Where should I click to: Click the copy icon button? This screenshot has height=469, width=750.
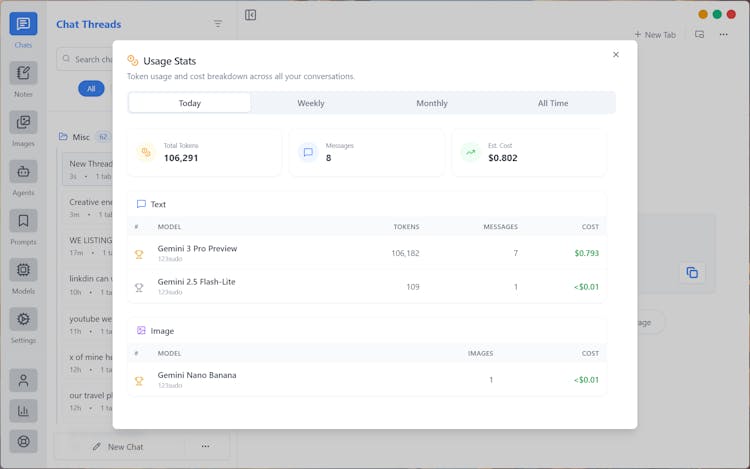[691, 272]
